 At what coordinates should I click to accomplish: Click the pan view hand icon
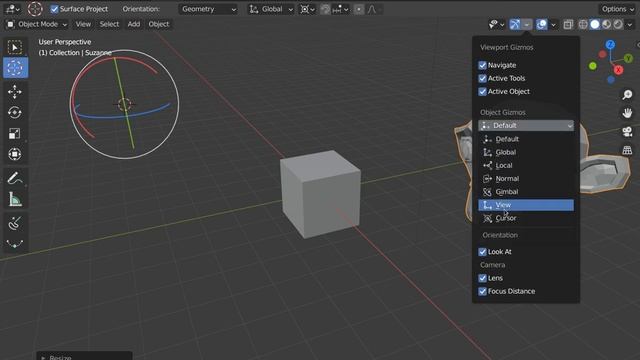click(627, 113)
